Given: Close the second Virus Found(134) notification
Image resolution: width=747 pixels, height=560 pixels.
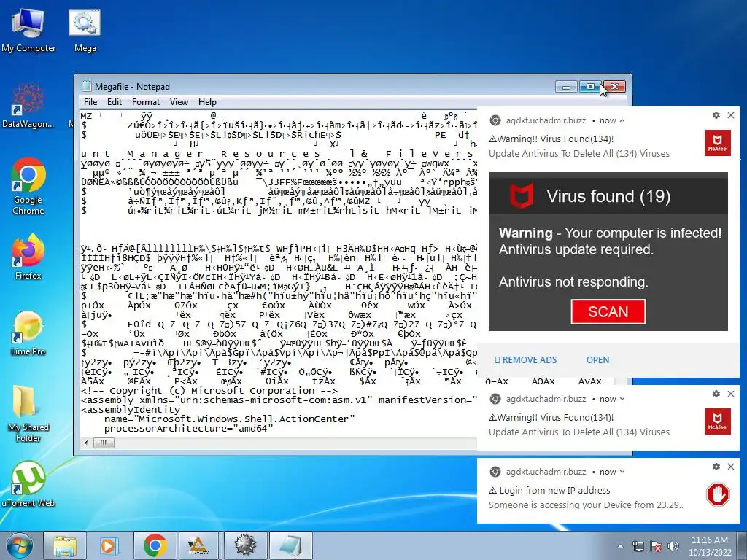Looking at the screenshot, I should click(x=731, y=394).
